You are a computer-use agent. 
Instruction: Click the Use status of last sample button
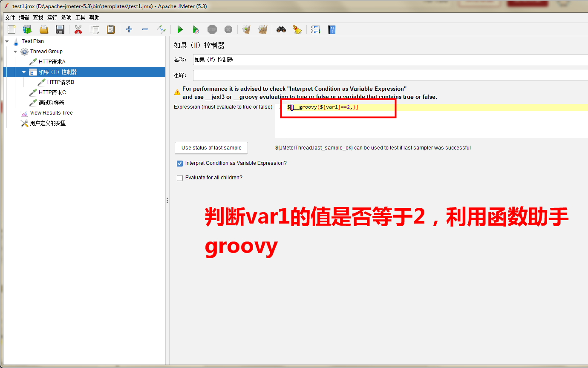[x=211, y=148]
